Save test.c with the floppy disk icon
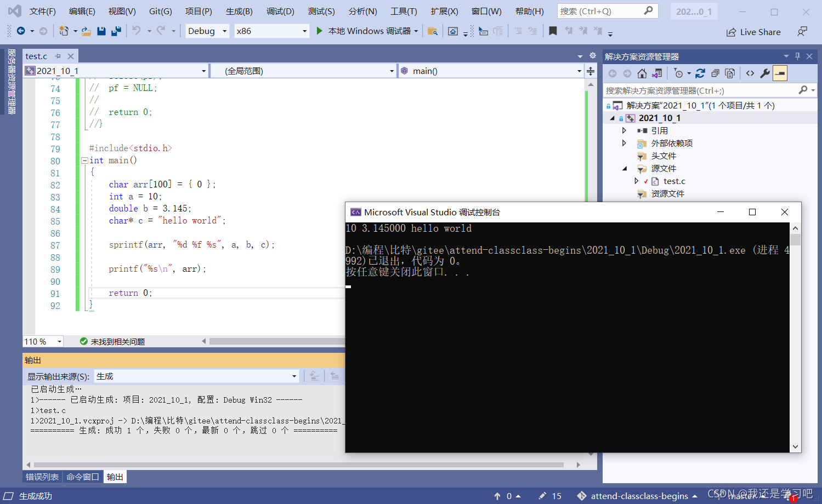This screenshot has width=822, height=504. (x=101, y=31)
